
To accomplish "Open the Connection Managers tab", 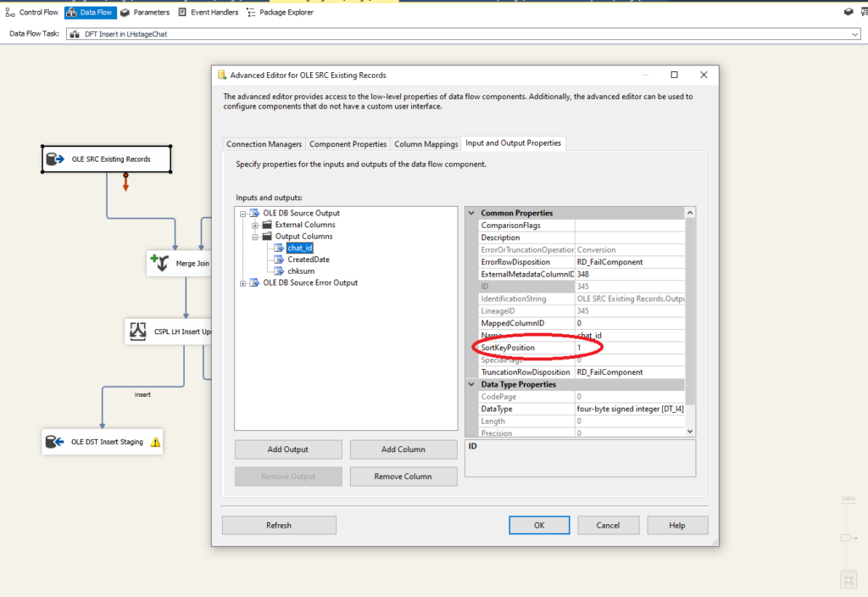I will [x=264, y=144].
